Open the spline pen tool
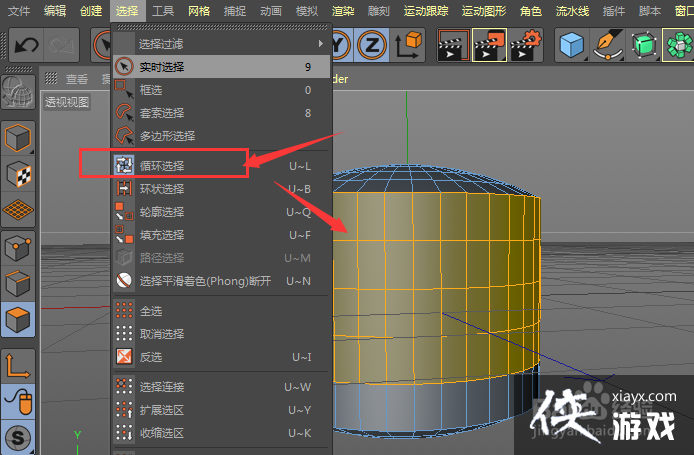Image resolution: width=694 pixels, height=455 pixels. 607,45
